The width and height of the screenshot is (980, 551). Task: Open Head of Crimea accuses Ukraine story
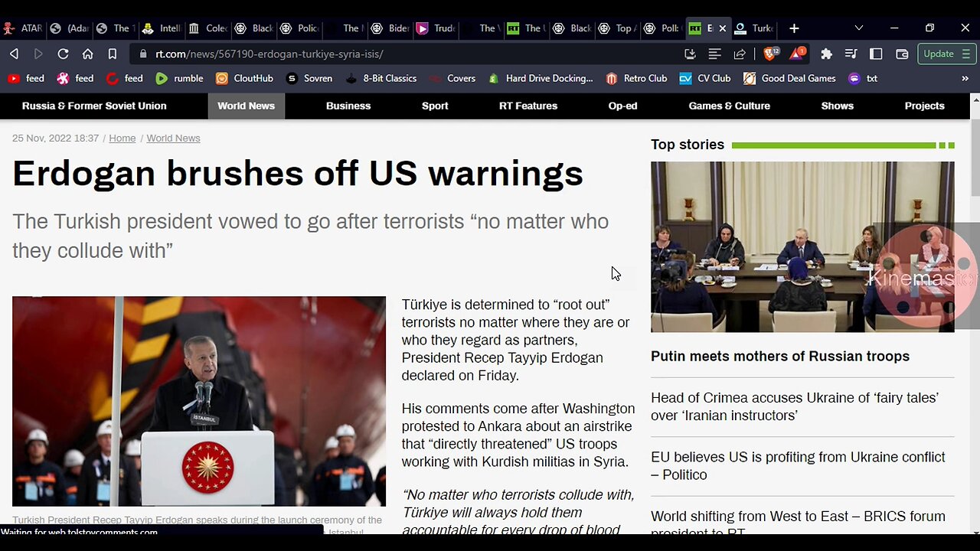(x=795, y=406)
